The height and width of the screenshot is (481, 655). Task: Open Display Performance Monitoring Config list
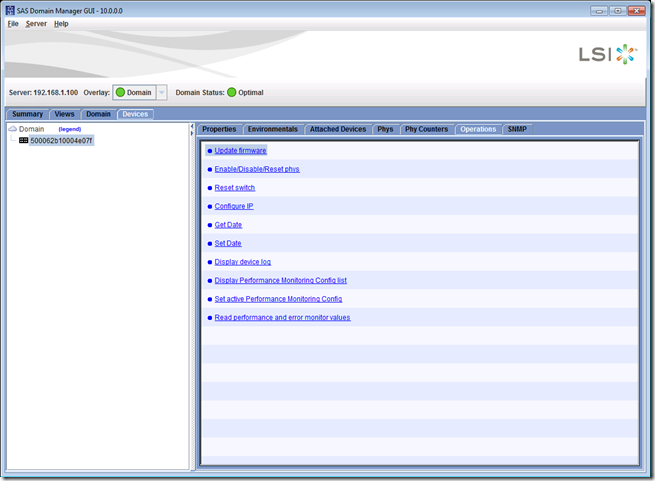(281, 280)
